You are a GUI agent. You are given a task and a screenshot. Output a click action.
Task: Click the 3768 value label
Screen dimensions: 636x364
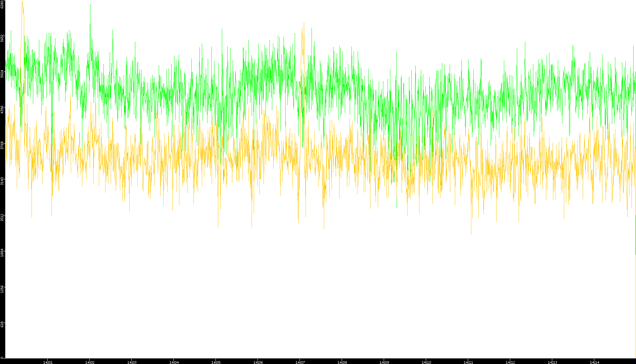(2, 145)
